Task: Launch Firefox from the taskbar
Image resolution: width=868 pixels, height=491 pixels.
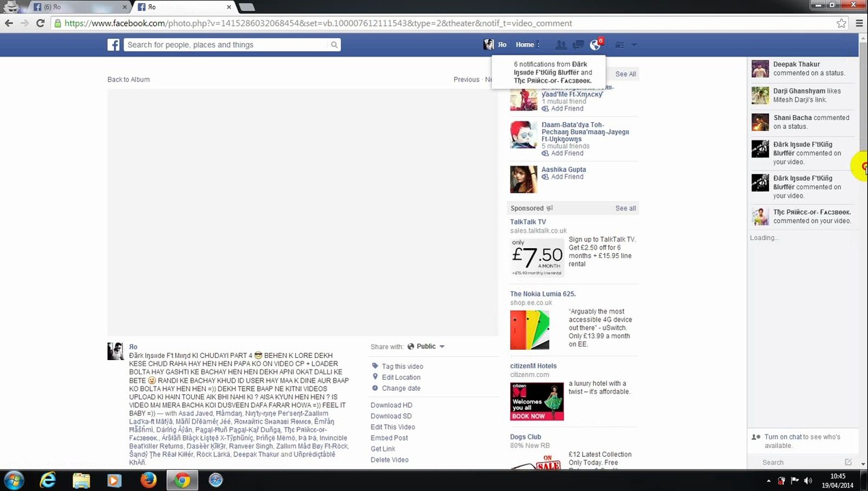Action: (x=148, y=481)
